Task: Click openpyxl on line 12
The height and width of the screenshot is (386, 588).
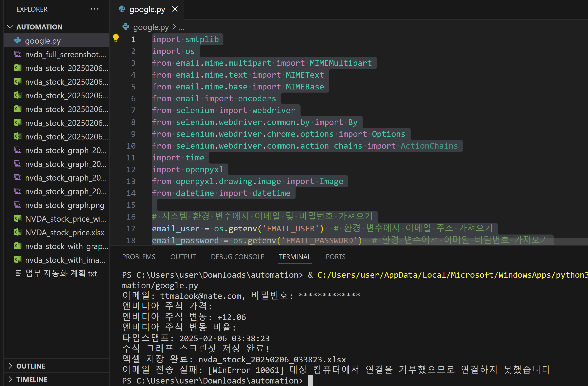Action: 204,170
